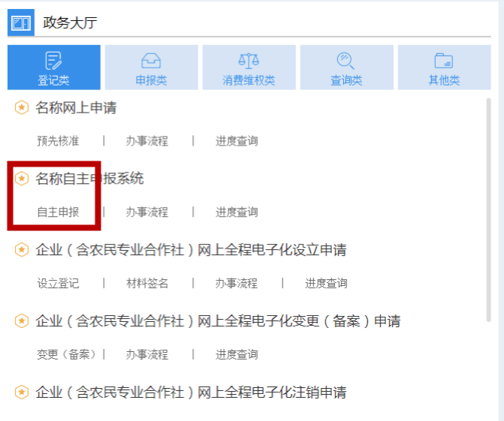The width and height of the screenshot is (504, 421).
Task: Open the 设立登记 link
Action: [58, 283]
